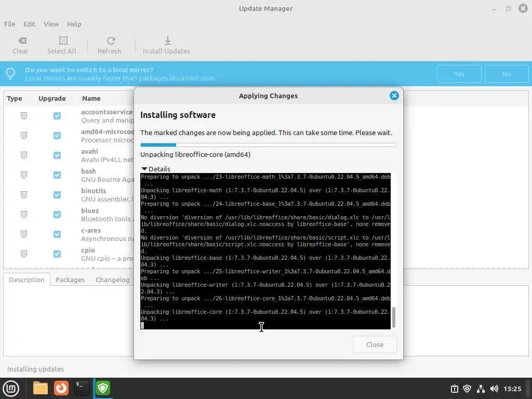The image size is (532, 399).
Task: Click the Refresh toolbar icon
Action: (x=111, y=41)
